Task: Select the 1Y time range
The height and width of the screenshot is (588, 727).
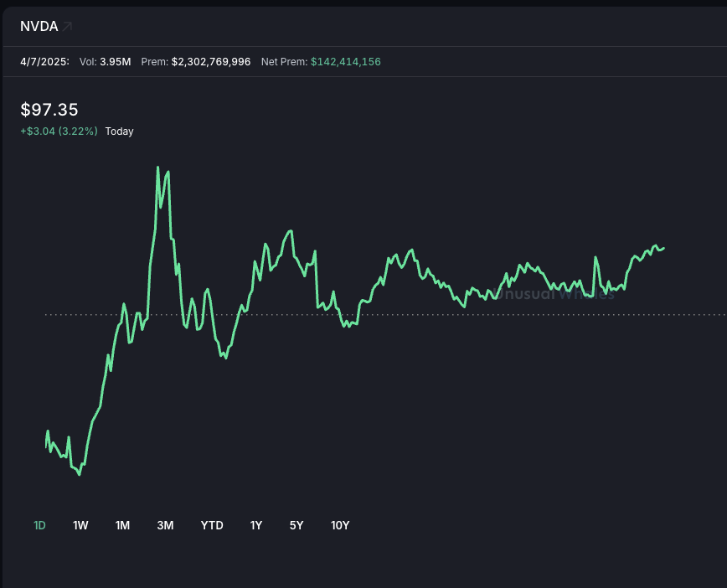Action: 256,525
